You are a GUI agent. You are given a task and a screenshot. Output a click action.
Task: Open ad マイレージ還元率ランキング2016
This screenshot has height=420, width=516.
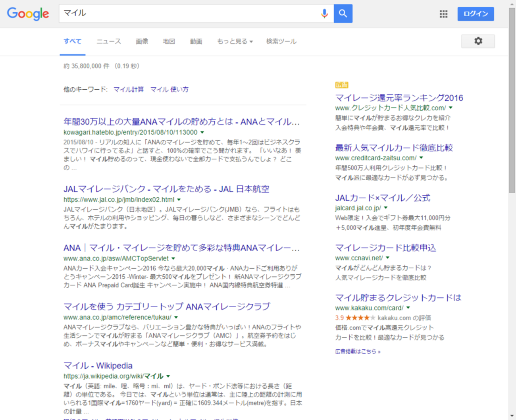[x=399, y=98]
